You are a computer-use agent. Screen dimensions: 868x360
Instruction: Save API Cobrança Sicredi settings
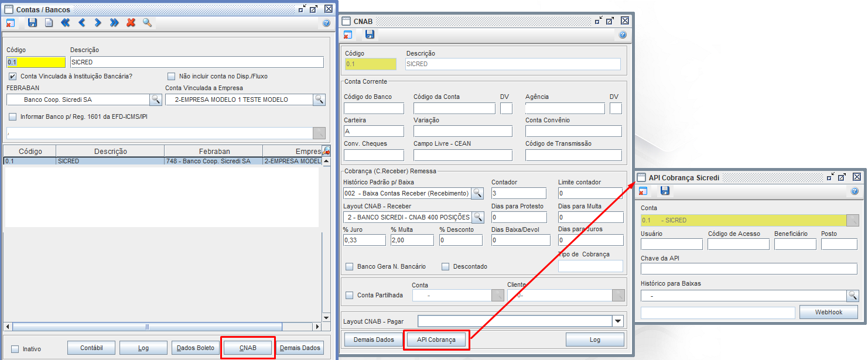(x=665, y=191)
